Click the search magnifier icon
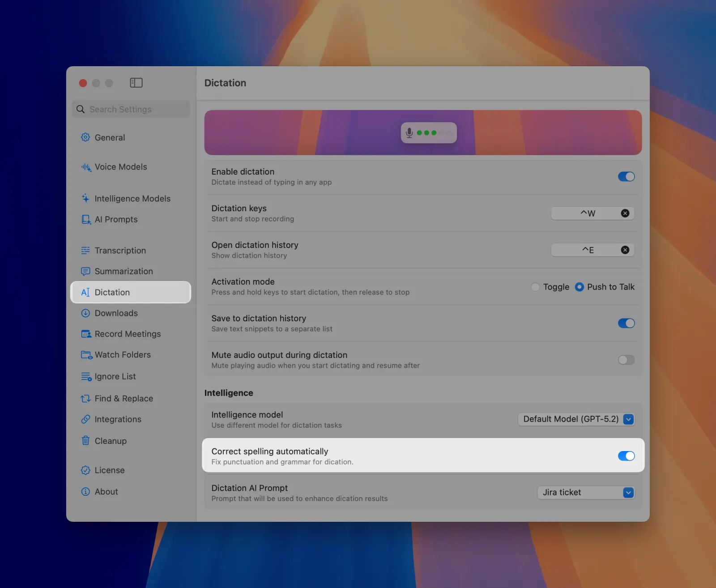Viewport: 716px width, 588px height. (x=81, y=109)
